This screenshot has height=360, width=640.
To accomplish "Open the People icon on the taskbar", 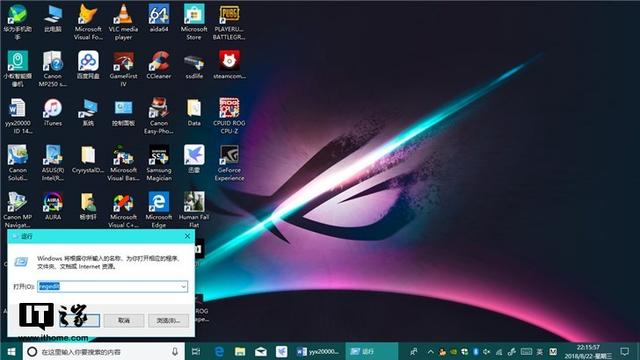I will click(414, 351).
